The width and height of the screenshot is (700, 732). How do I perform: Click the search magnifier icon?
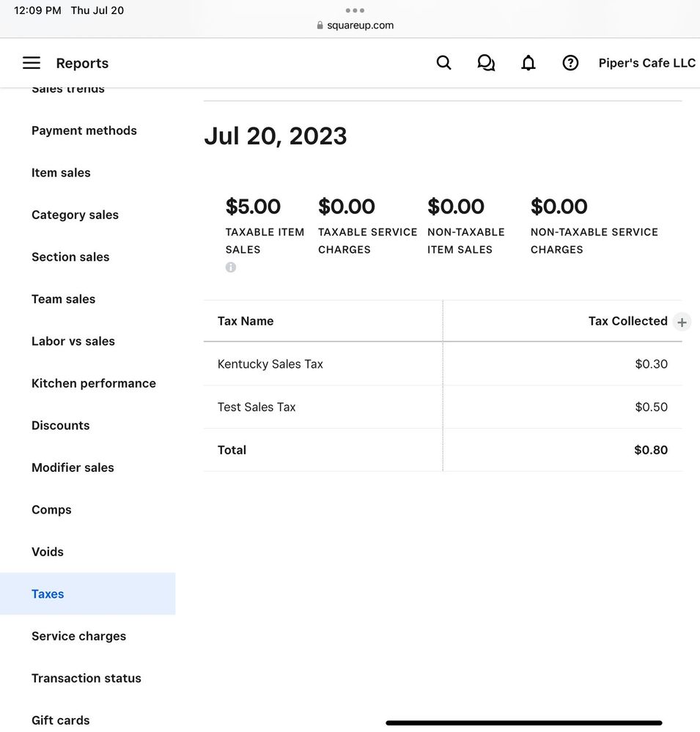click(443, 63)
